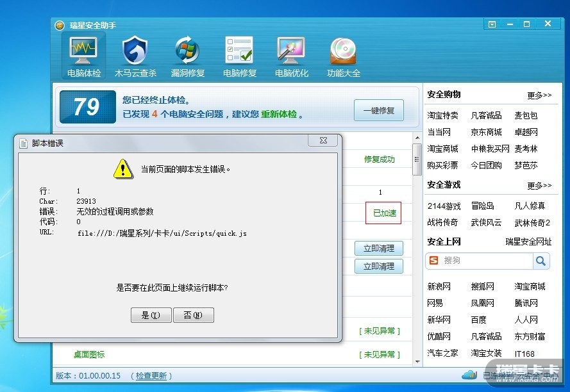Open 木马云查杀 shield icon
This screenshot has width=570, height=392.
135,50
